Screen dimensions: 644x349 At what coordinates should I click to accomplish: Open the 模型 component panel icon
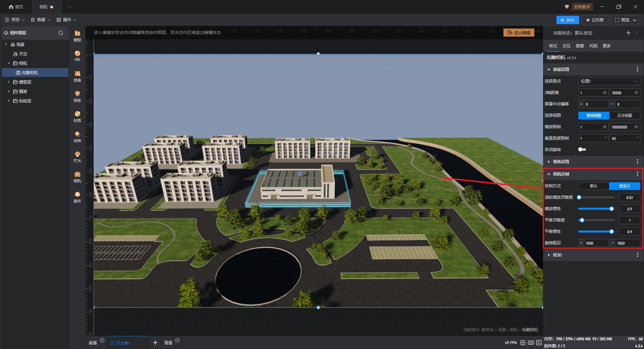pyautogui.click(x=77, y=36)
